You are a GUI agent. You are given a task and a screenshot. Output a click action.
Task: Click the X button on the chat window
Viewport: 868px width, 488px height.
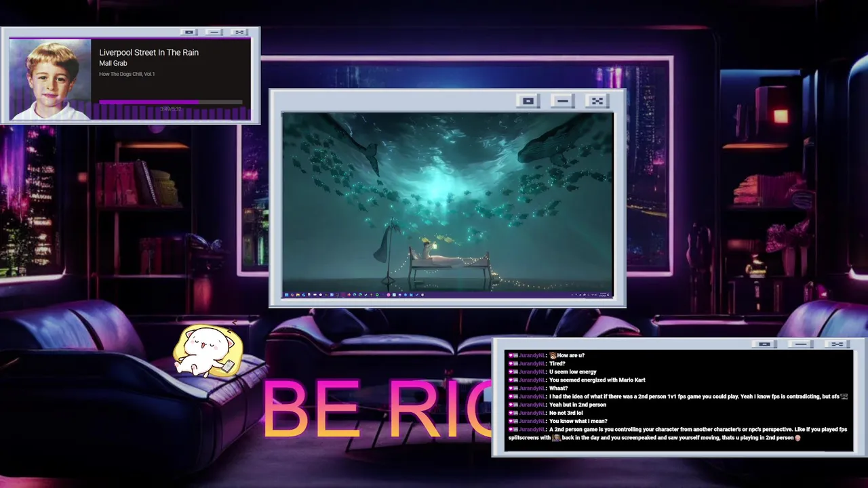click(837, 344)
